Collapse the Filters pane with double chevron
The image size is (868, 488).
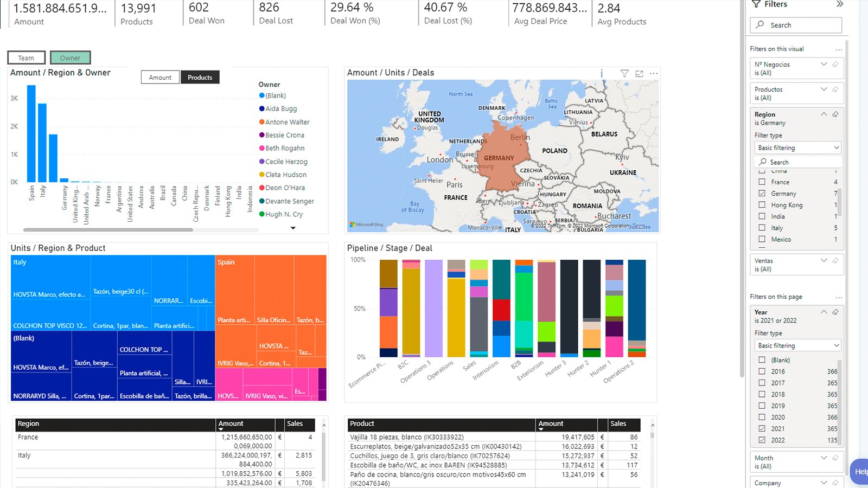point(839,4)
